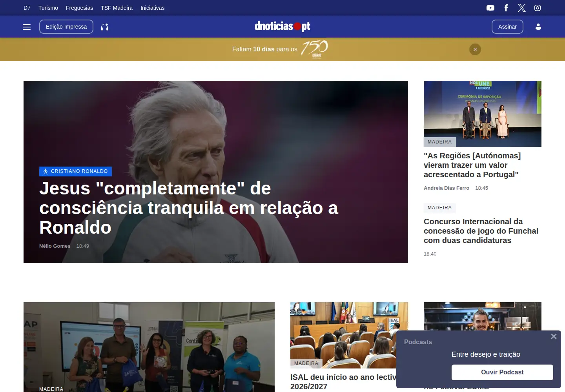565x392 pixels.
Task: Click the Edição Impressa button
Action: 66,27
